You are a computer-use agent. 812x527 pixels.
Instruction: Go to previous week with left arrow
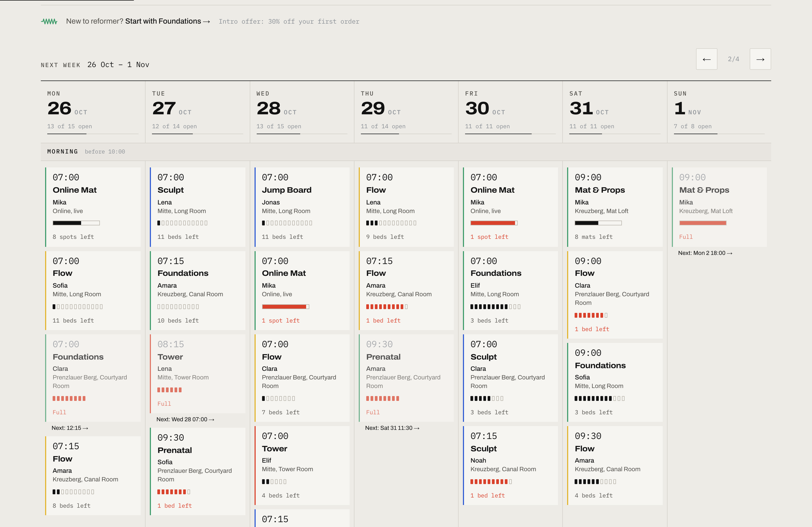(706, 59)
